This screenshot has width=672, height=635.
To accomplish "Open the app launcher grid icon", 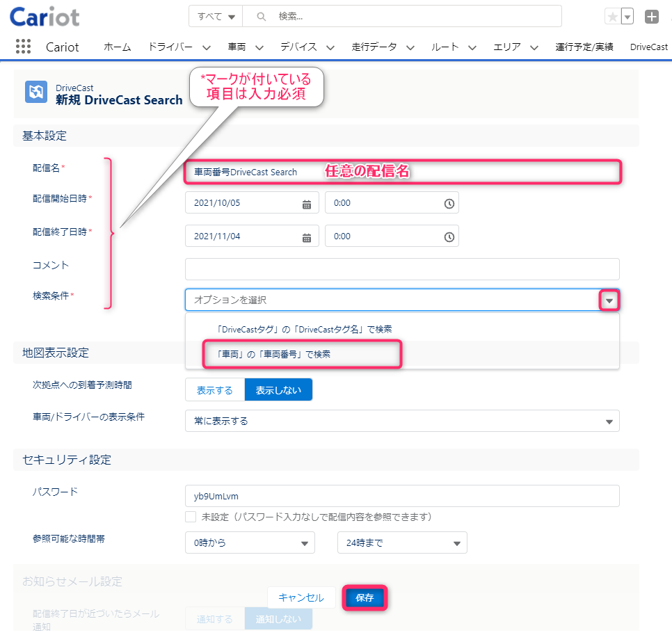I will pyautogui.click(x=23, y=47).
